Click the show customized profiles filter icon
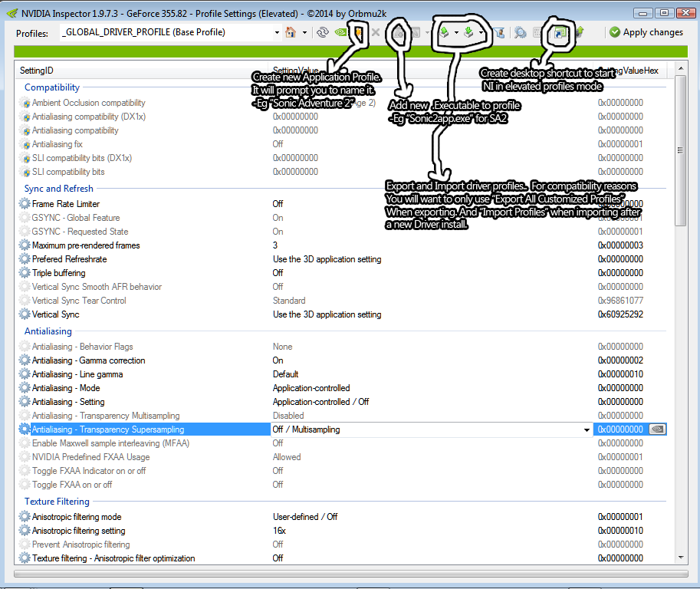The height and width of the screenshot is (589, 700). [x=500, y=33]
